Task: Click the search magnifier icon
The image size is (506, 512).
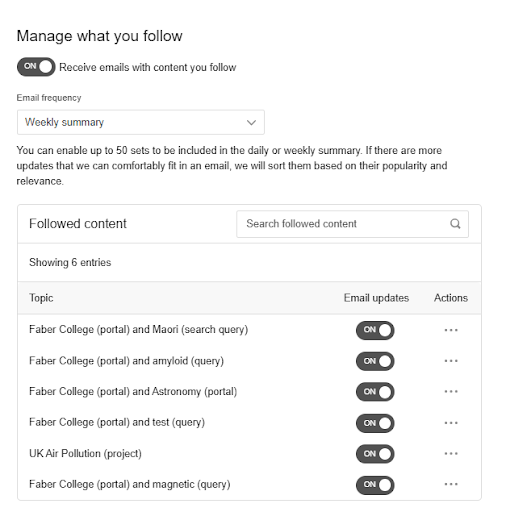Action: [455, 224]
